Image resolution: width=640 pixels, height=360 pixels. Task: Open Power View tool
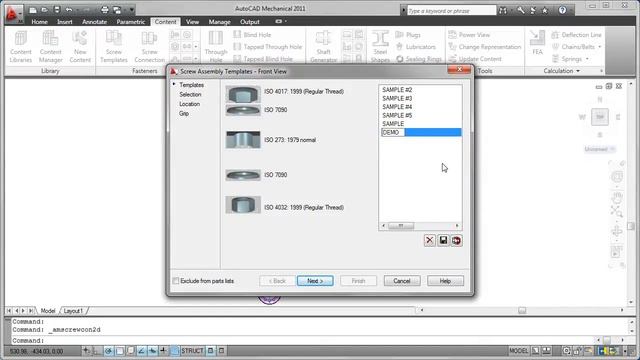pyautogui.click(x=469, y=35)
